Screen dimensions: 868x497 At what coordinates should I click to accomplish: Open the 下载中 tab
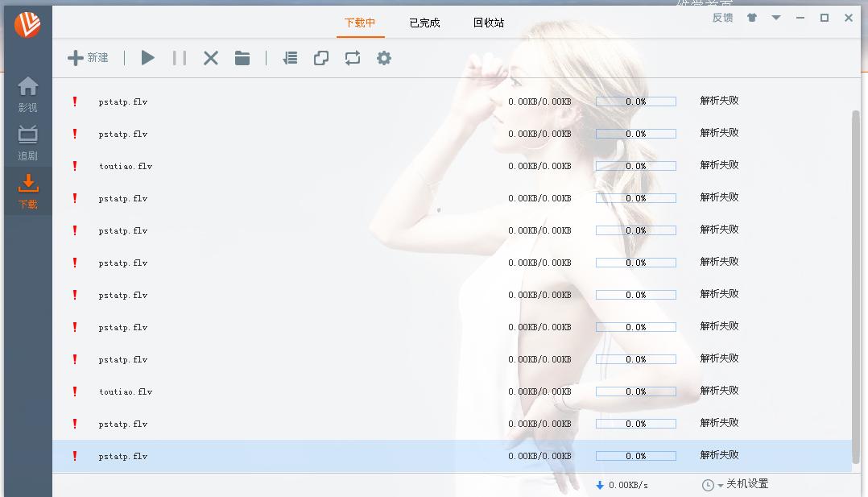point(360,23)
